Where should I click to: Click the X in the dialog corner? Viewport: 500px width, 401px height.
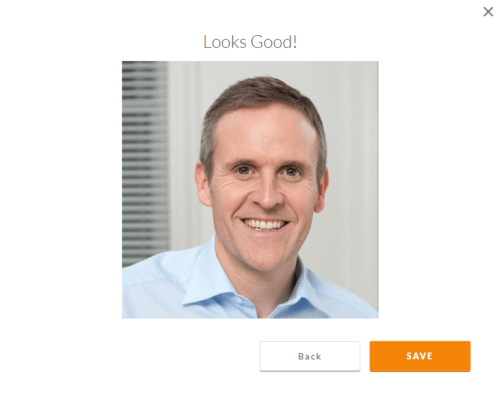coord(488,12)
